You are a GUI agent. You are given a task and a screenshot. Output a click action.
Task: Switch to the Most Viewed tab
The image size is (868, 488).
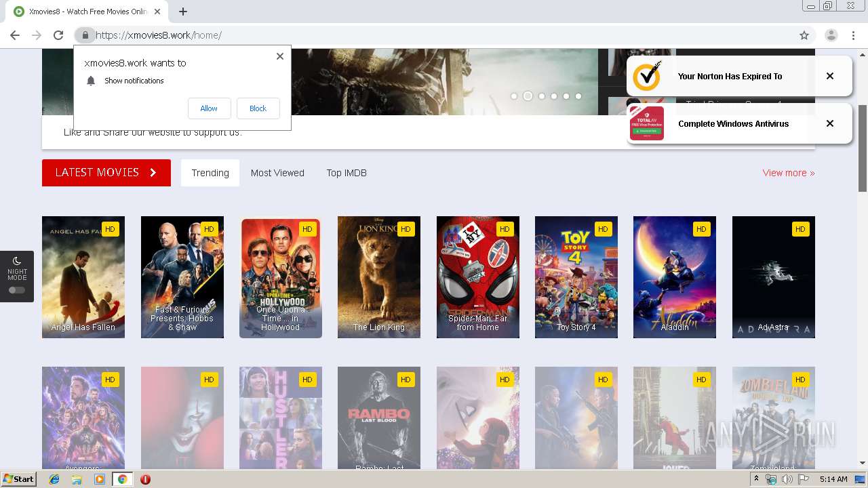[277, 173]
